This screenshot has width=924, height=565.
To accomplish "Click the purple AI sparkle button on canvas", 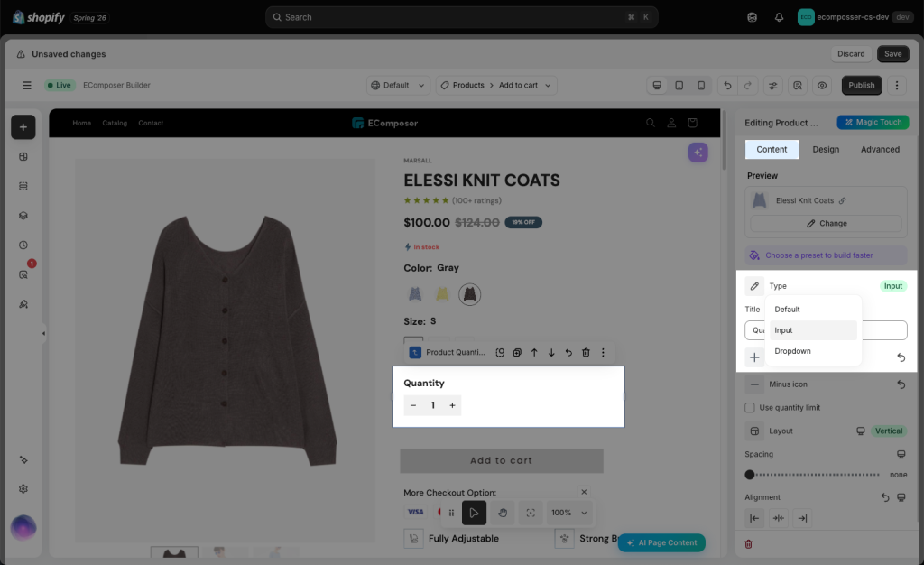I will tap(698, 153).
